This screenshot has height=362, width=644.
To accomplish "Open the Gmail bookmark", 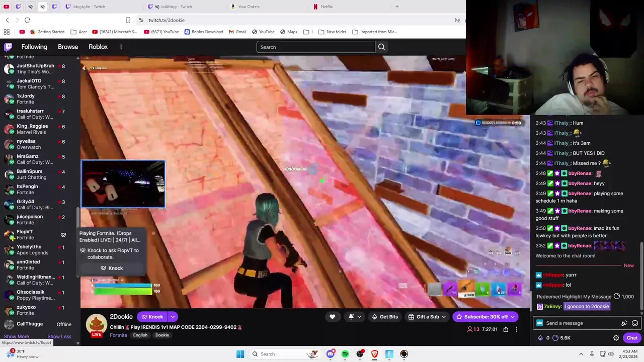I will coord(237,32).
